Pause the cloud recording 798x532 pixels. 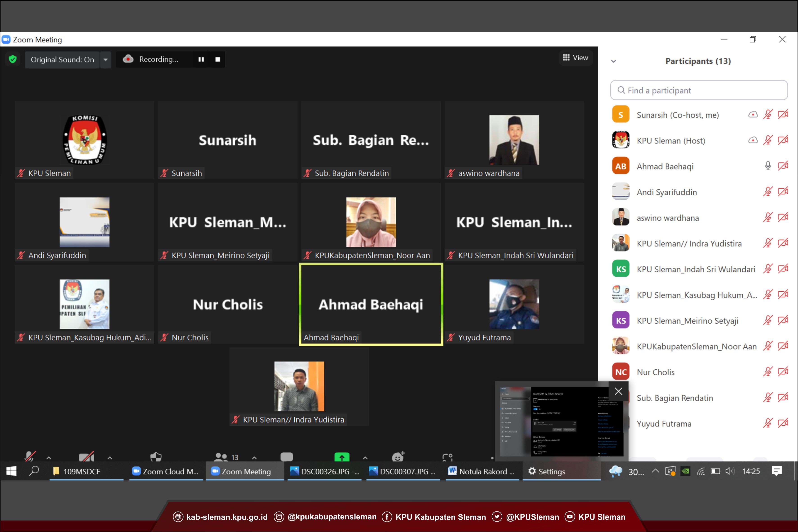[x=201, y=59]
